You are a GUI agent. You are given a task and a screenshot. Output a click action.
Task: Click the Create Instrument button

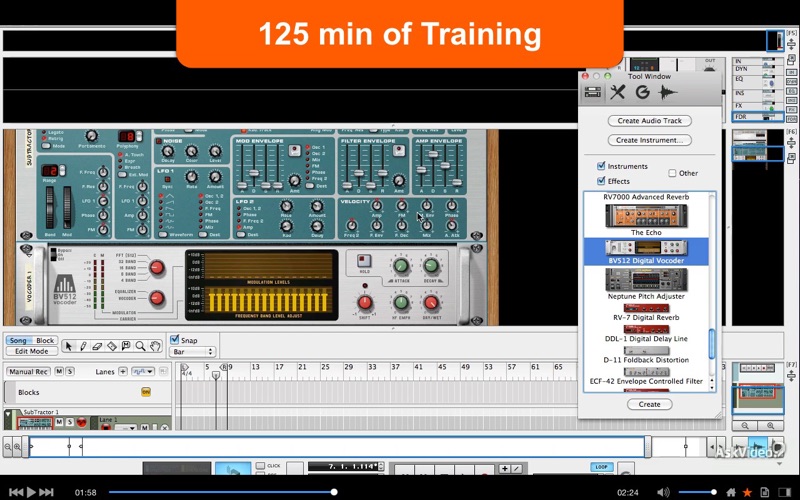point(649,140)
